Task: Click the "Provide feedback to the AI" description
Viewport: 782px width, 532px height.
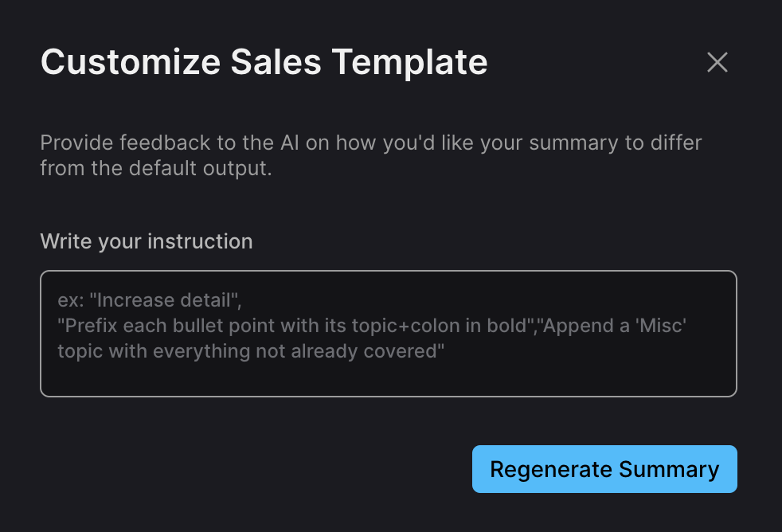Action: tap(371, 144)
